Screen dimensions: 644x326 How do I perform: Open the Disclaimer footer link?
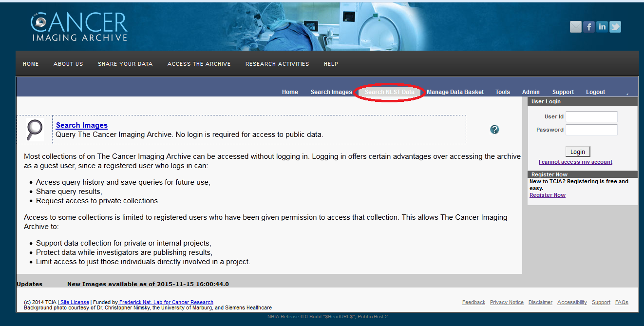[540, 302]
